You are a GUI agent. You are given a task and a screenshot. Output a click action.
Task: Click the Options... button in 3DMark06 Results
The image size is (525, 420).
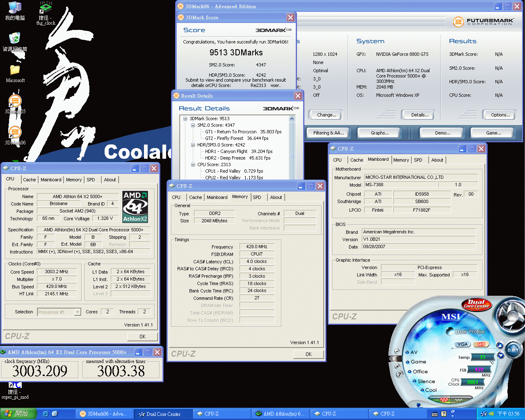500,115
